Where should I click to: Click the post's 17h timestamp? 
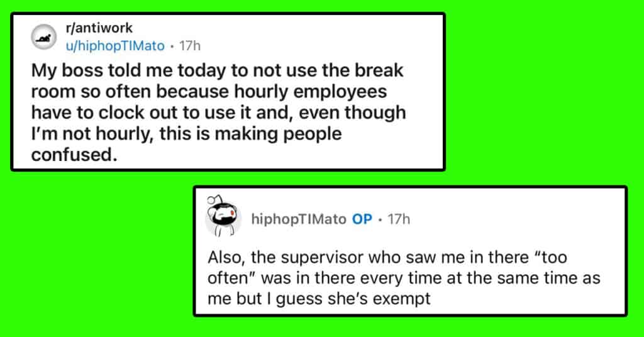click(190, 45)
